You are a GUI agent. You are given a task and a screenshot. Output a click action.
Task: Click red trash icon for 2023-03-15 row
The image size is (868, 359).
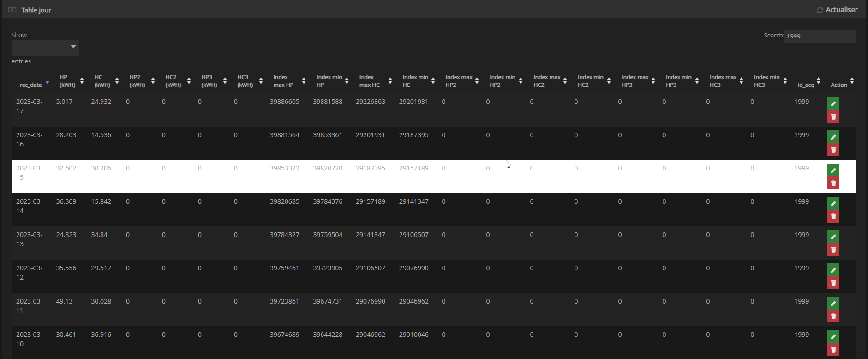click(833, 183)
